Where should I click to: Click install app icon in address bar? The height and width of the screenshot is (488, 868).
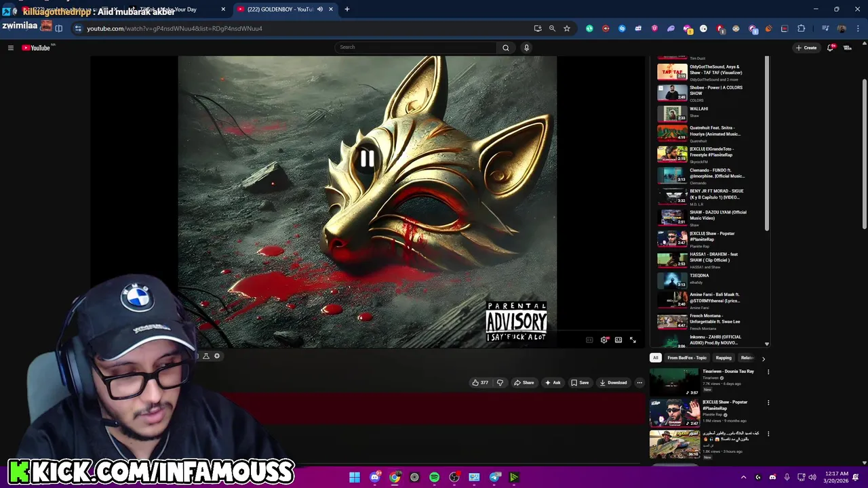(538, 28)
